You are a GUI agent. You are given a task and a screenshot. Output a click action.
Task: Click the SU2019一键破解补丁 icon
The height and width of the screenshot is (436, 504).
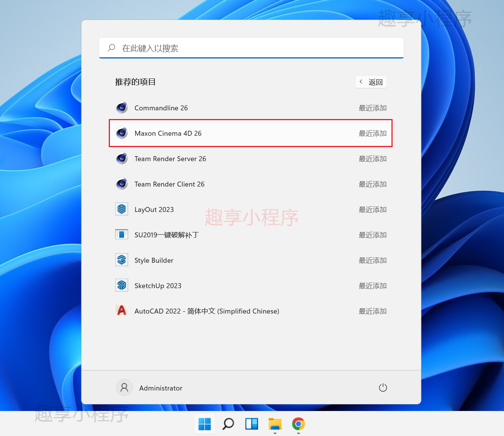coord(122,235)
